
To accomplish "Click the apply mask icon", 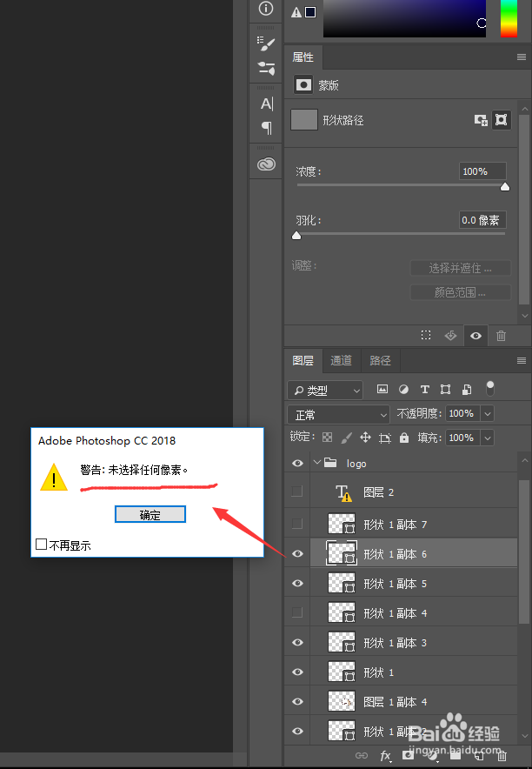I will tap(450, 336).
